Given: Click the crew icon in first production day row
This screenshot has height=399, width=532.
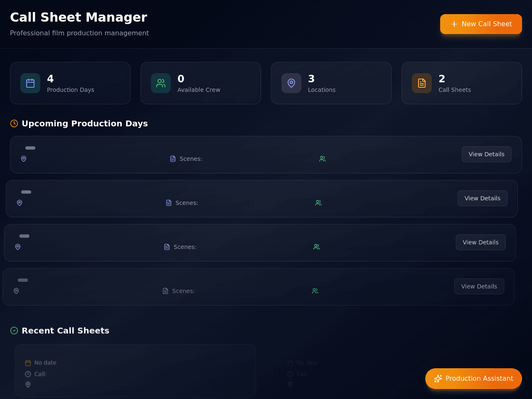Looking at the screenshot, I should tap(323, 159).
